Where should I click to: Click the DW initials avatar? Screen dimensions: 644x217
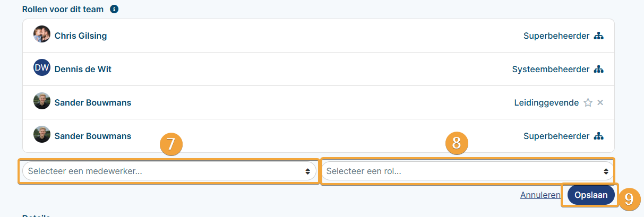[x=42, y=68]
